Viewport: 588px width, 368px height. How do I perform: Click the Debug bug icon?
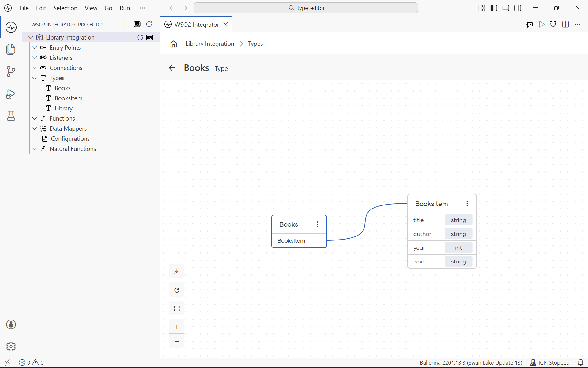[x=553, y=24]
